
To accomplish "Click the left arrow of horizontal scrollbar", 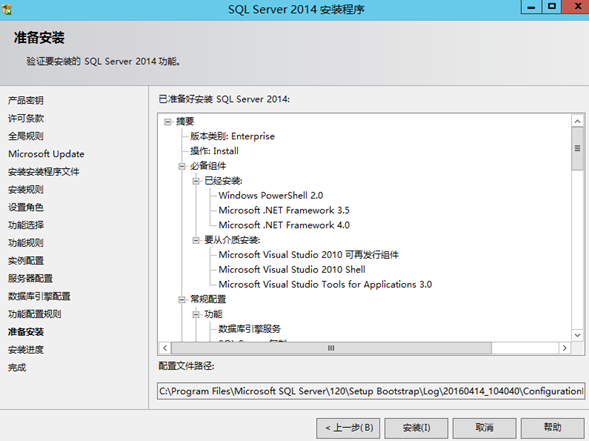I will [165, 348].
